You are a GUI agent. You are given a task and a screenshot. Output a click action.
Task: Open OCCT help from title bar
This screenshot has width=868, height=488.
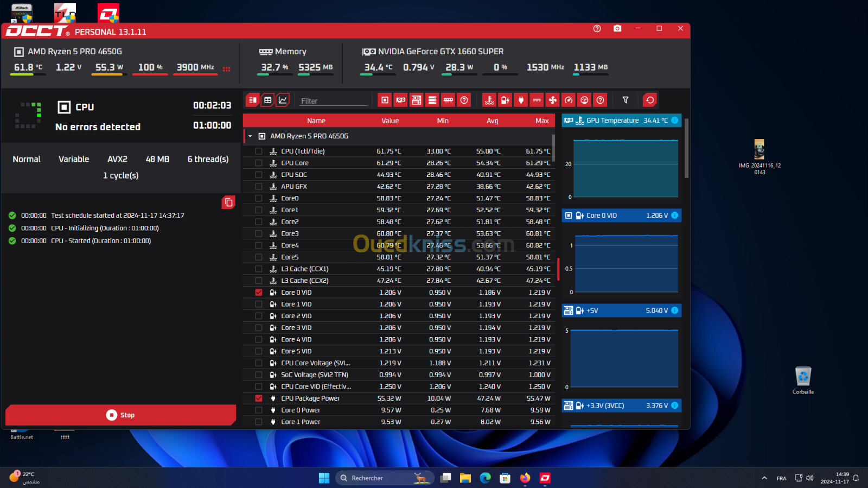[597, 29]
